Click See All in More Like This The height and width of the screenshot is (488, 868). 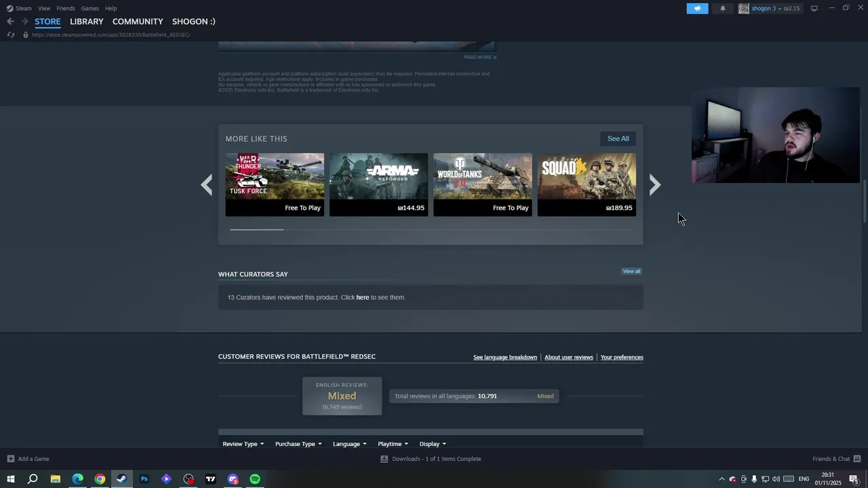[x=618, y=138]
